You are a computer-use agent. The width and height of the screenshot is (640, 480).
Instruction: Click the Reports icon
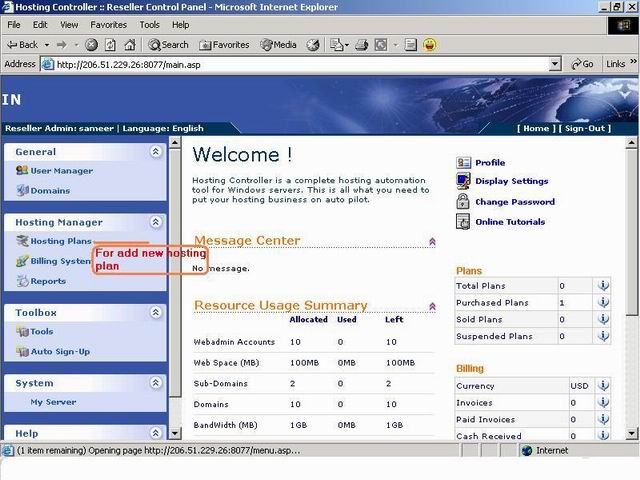[22, 281]
